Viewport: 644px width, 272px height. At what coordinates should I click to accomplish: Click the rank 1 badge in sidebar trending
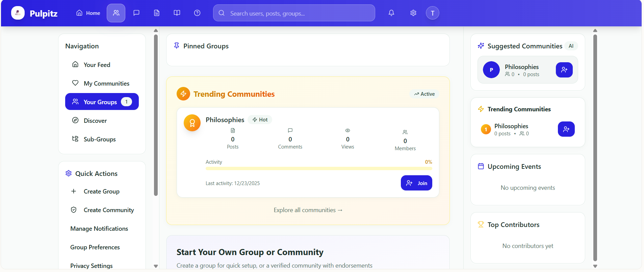click(x=486, y=129)
